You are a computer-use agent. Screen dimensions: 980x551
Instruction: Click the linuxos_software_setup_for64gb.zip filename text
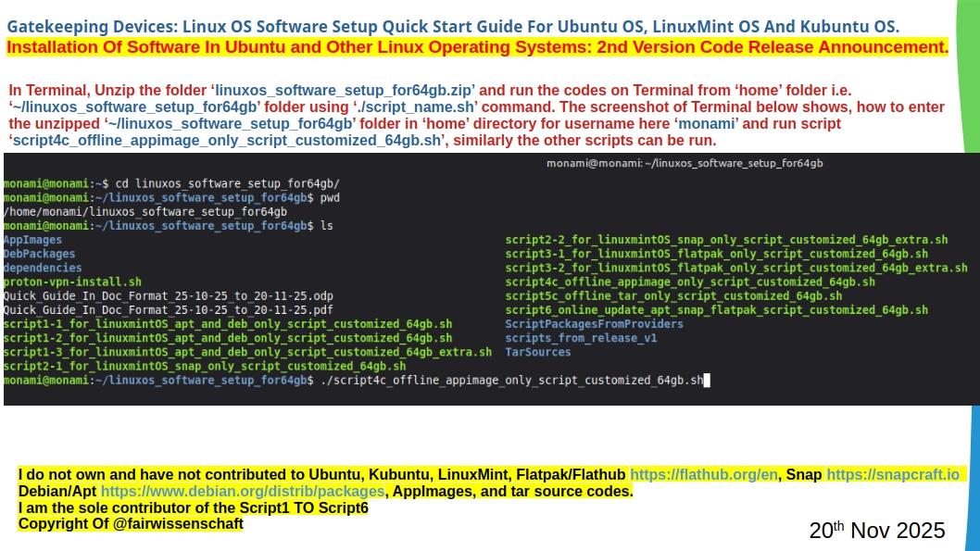pyautogui.click(x=345, y=91)
